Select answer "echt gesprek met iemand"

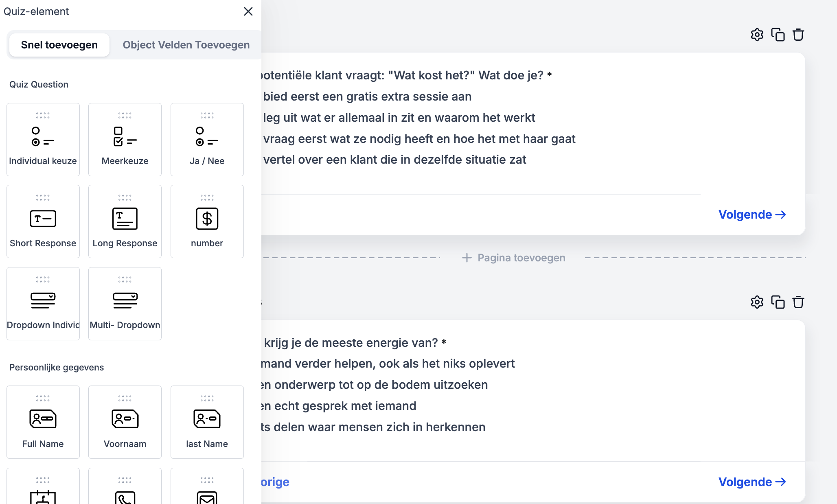(x=339, y=406)
